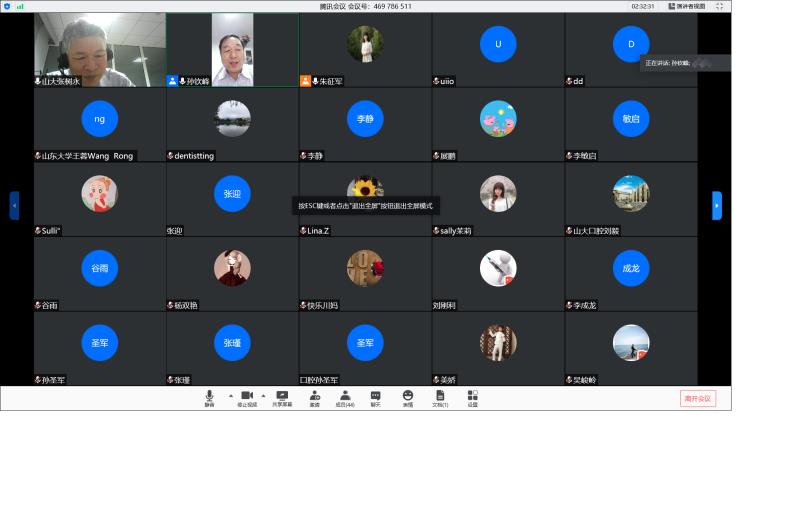
Task: Click sally茉莉 portrait avatar
Action: tap(498, 193)
